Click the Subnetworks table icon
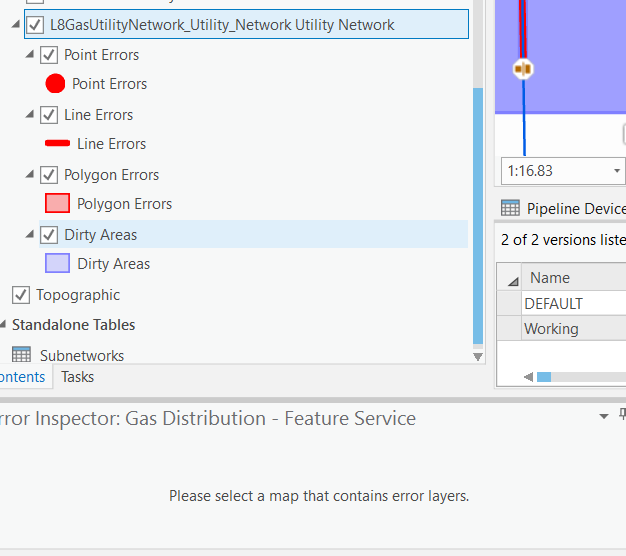This screenshot has width=626, height=556. (21, 354)
